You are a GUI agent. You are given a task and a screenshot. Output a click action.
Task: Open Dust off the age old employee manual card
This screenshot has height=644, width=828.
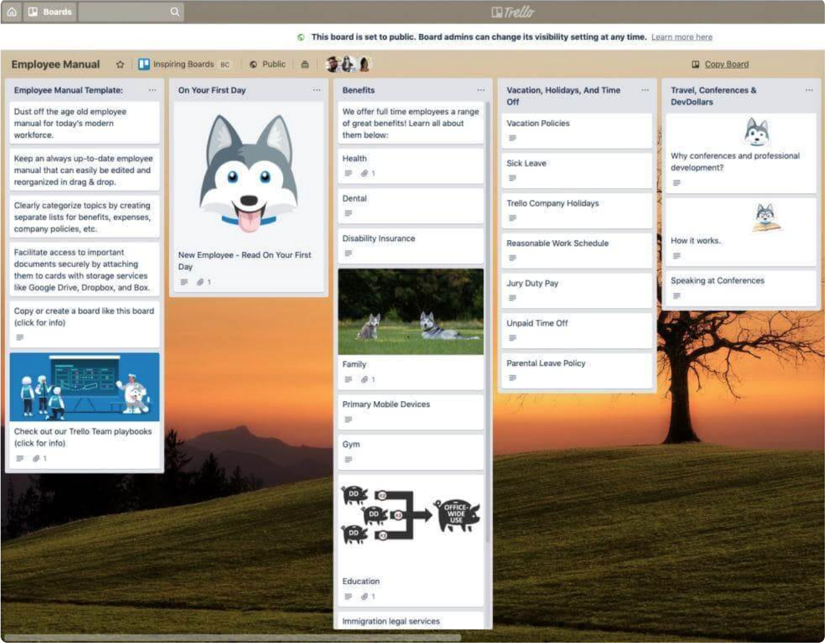[x=84, y=123]
